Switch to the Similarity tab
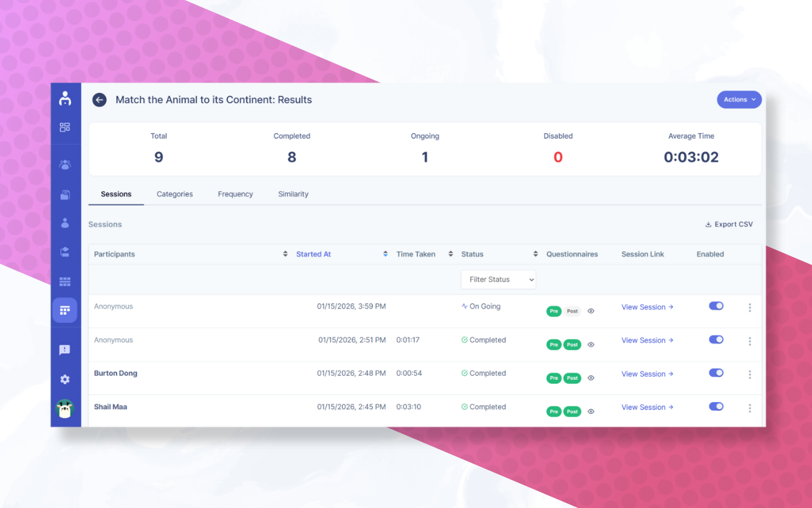 click(293, 194)
